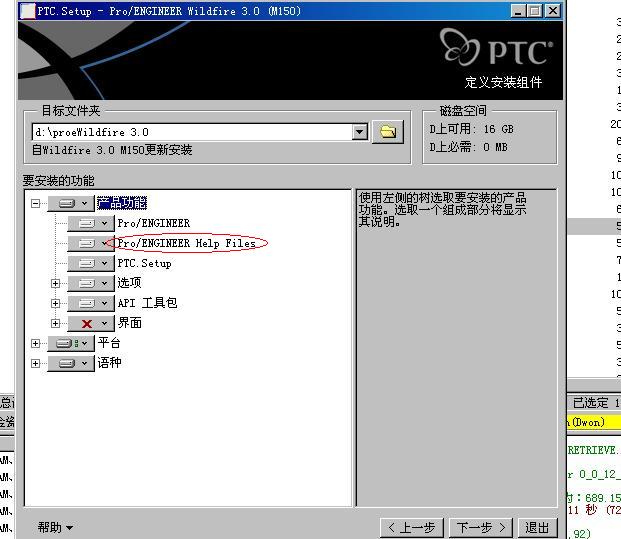Open the red X dropdown for 界面
621x539 pixels.
pyautogui.click(x=91, y=324)
